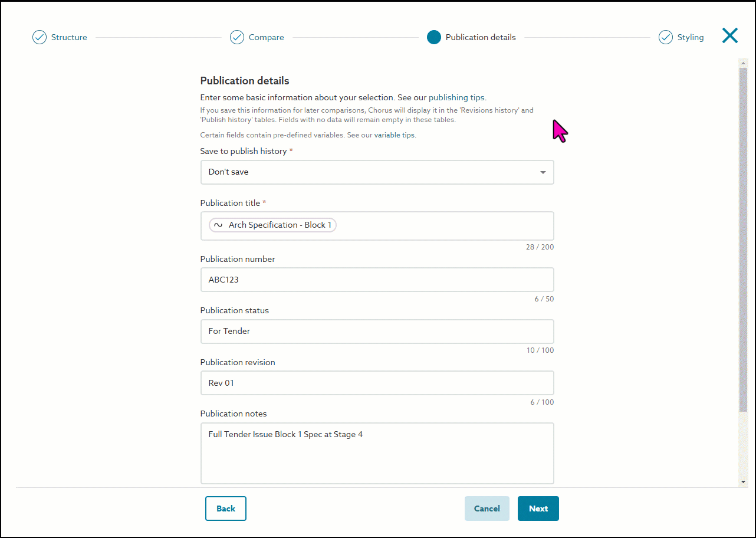Close the publish wizard with the X icon

[730, 36]
